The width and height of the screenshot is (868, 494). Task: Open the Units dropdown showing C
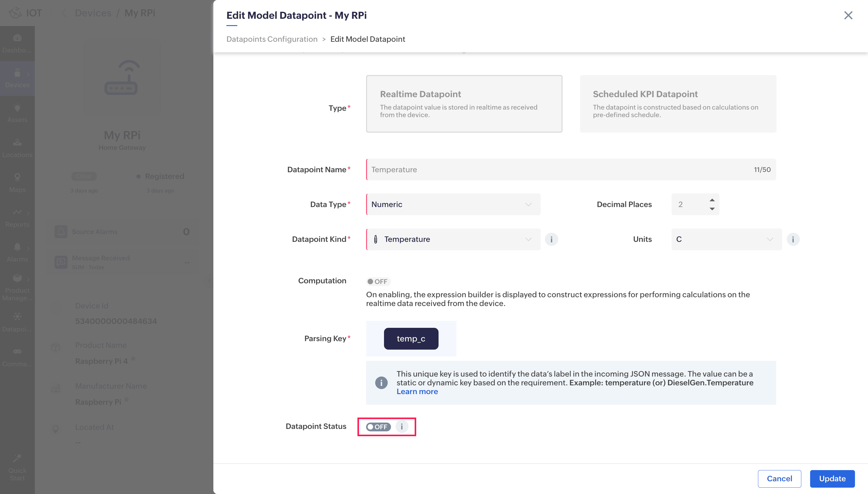pyautogui.click(x=726, y=239)
